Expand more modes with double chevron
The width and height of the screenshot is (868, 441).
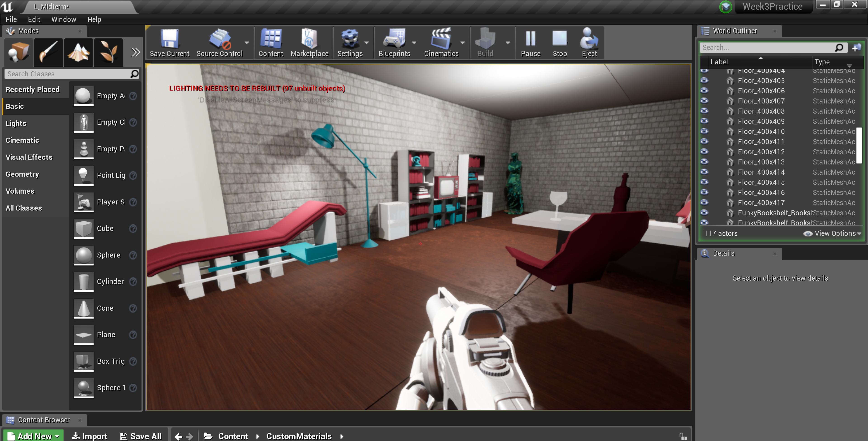point(135,52)
